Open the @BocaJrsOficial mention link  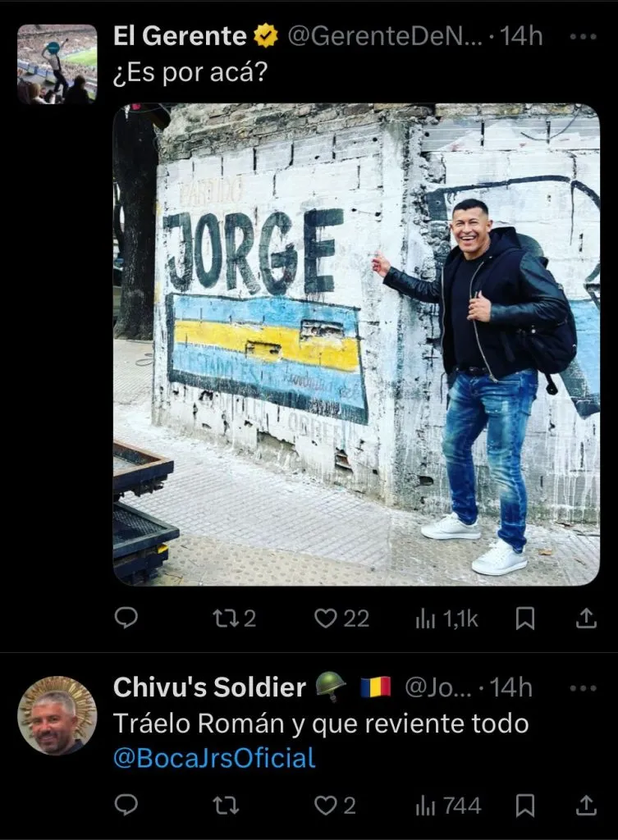(214, 758)
